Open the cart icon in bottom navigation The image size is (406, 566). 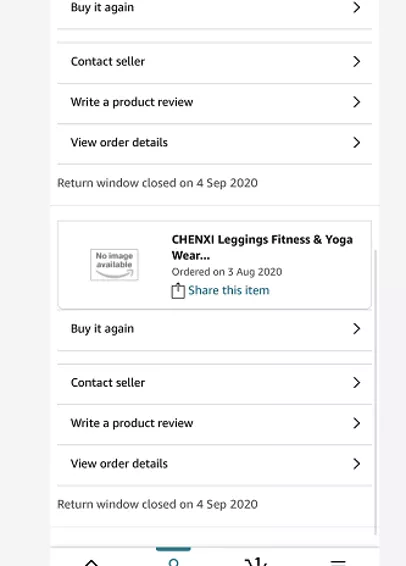click(256, 562)
